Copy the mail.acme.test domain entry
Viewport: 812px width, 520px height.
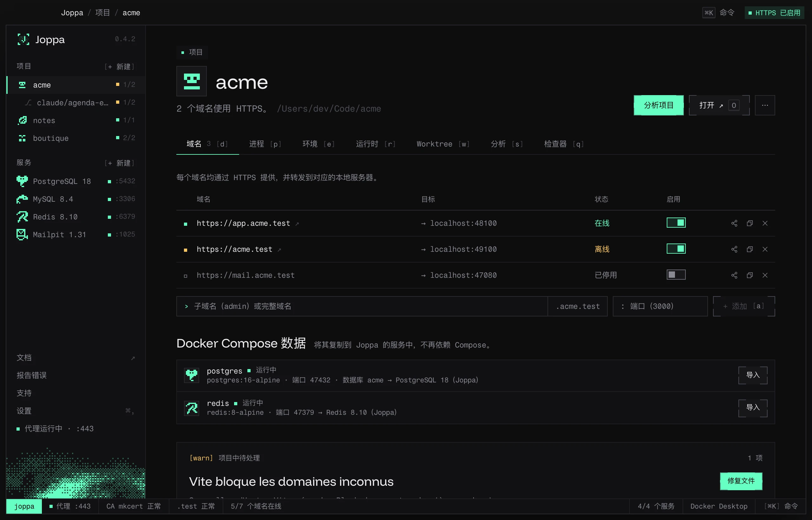[750, 275]
